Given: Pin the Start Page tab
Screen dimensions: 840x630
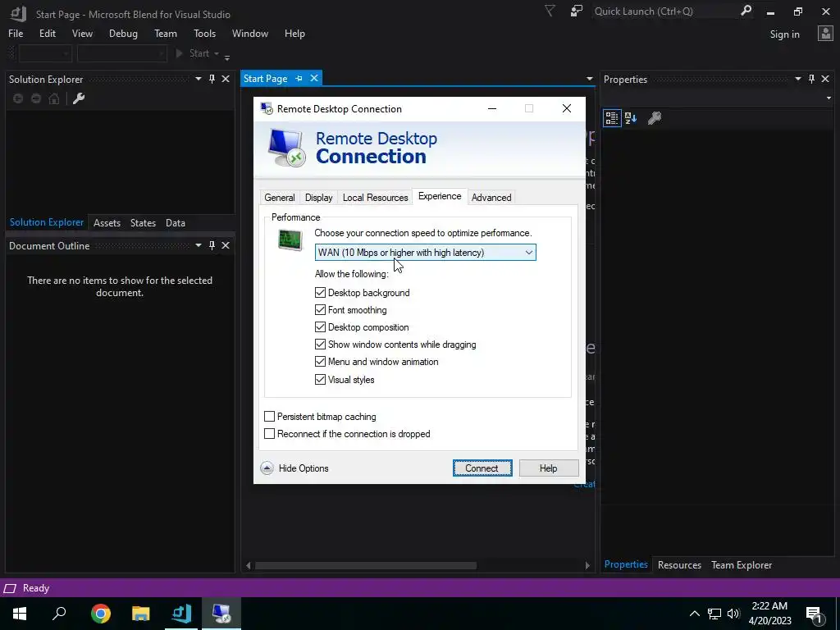Looking at the screenshot, I should [299, 78].
